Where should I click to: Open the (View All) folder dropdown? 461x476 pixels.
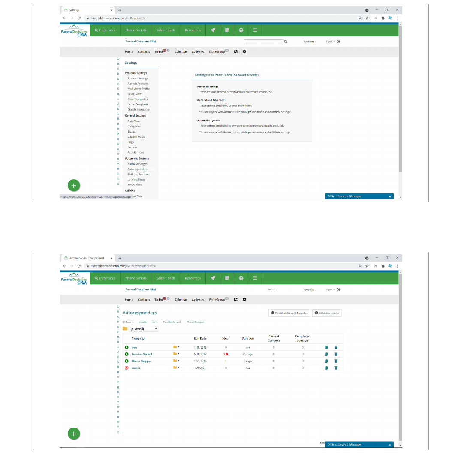click(143, 329)
